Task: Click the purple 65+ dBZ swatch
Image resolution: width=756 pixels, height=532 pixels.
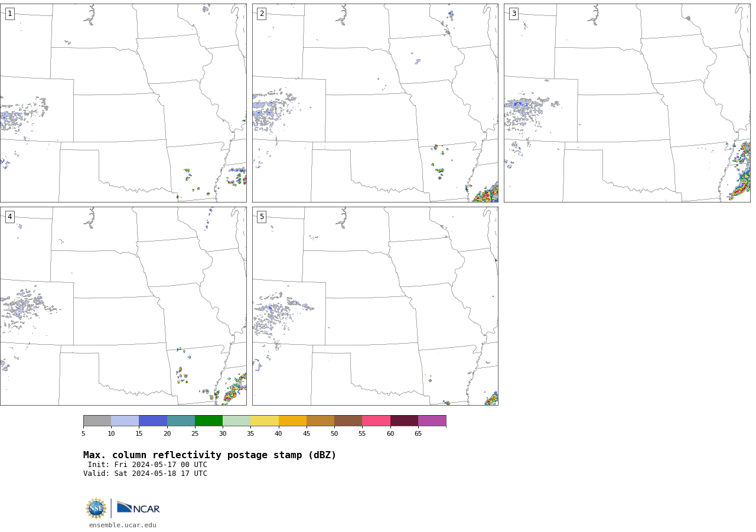Action: coord(432,421)
